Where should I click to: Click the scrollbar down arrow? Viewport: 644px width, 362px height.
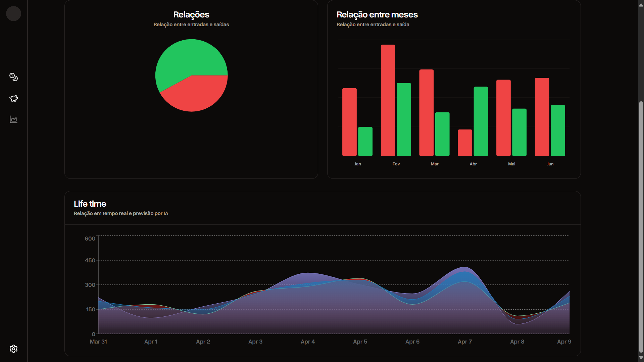641,358
